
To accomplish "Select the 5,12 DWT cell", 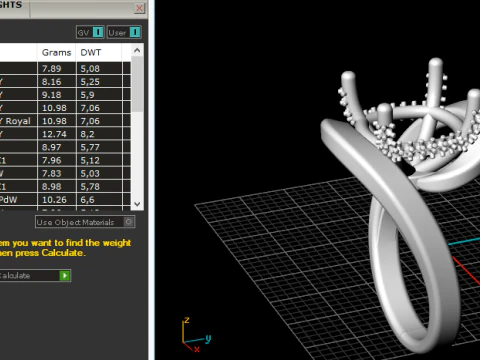I will pos(99,160).
